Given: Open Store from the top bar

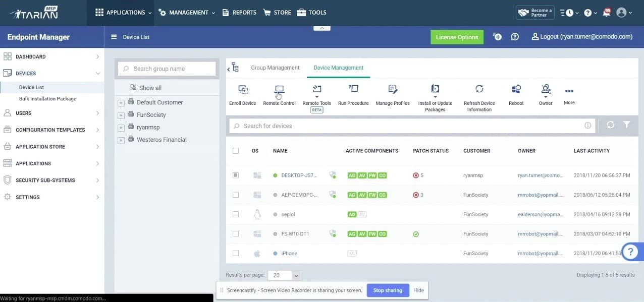Looking at the screenshot, I should click(277, 13).
